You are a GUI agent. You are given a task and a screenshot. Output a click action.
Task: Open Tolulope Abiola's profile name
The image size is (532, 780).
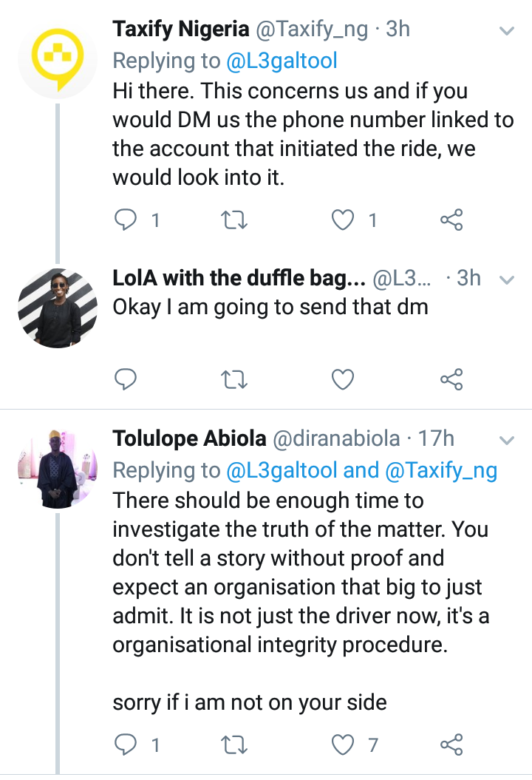pos(189,438)
